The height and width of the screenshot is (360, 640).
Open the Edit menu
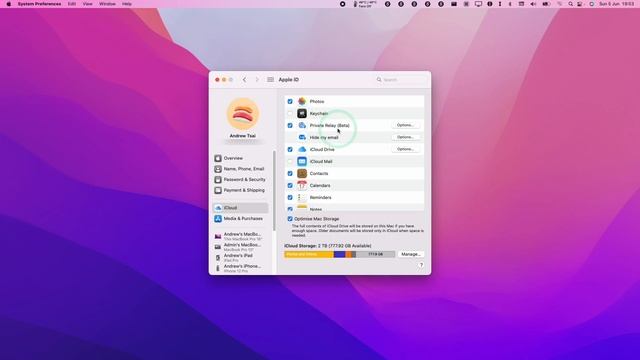(72, 4)
